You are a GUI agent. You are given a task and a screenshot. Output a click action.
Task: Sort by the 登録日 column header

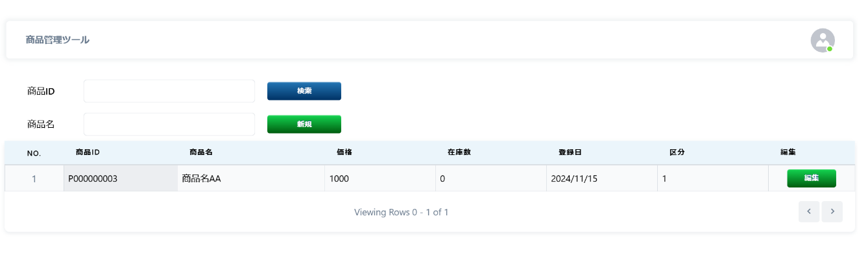point(570,152)
